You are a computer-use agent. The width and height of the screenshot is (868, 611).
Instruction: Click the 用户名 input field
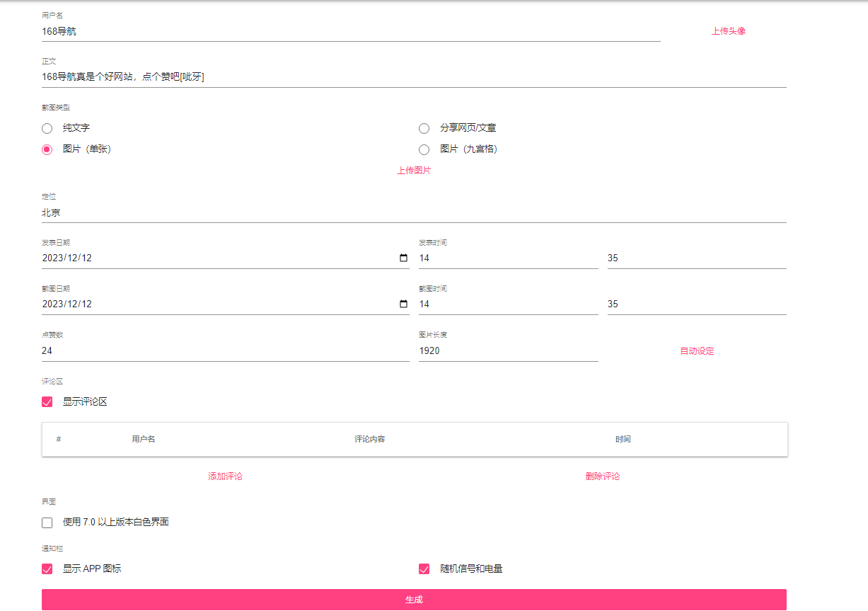pos(350,32)
